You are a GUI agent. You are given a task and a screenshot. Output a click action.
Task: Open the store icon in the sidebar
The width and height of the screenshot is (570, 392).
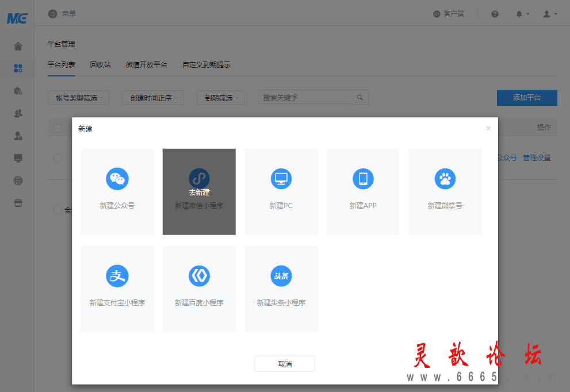click(18, 203)
